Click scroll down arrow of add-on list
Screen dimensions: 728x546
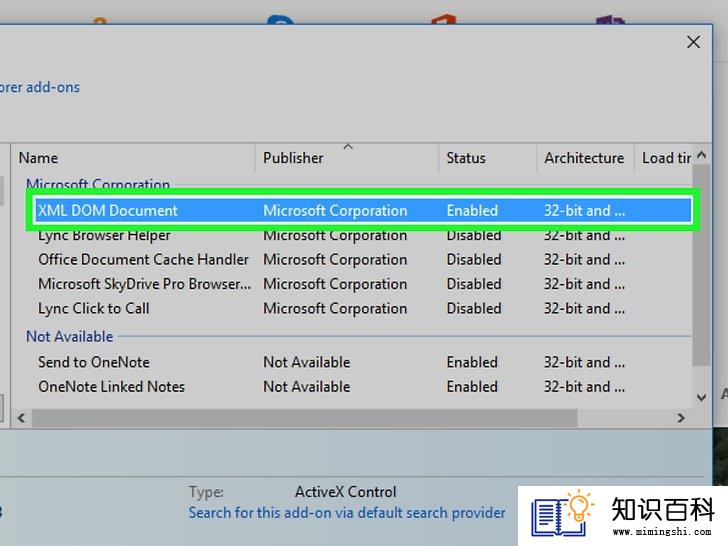(702, 397)
